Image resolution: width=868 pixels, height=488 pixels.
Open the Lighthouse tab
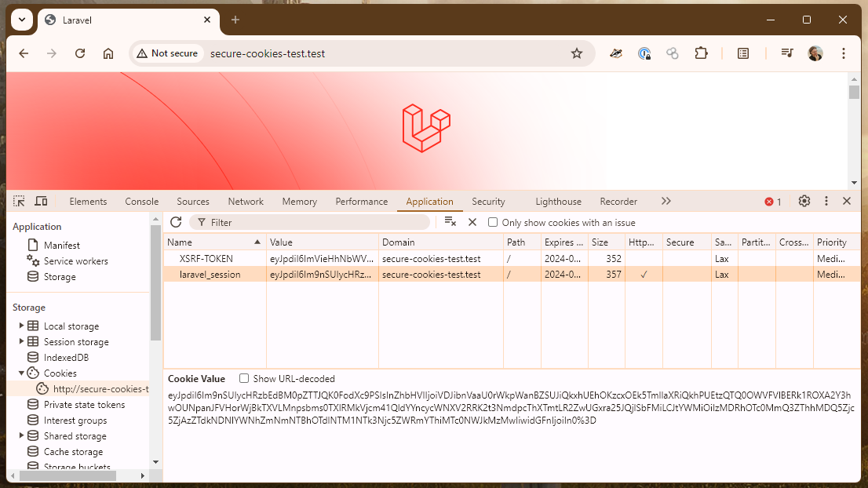[558, 202]
